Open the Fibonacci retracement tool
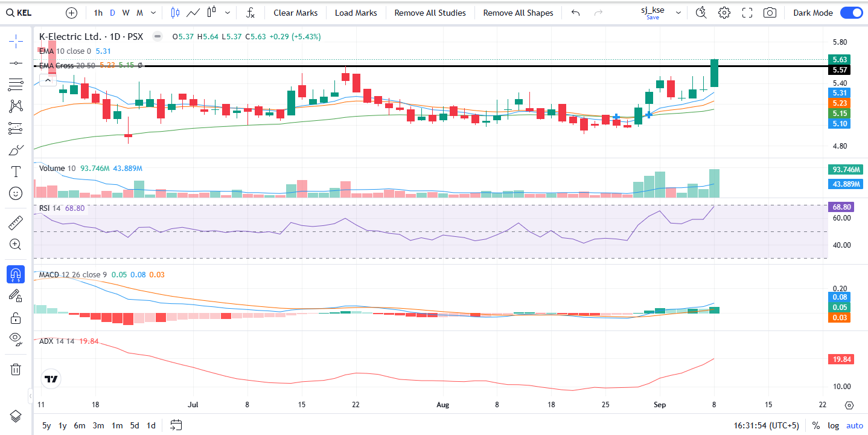Screen dimensions: 868x435 (16, 85)
